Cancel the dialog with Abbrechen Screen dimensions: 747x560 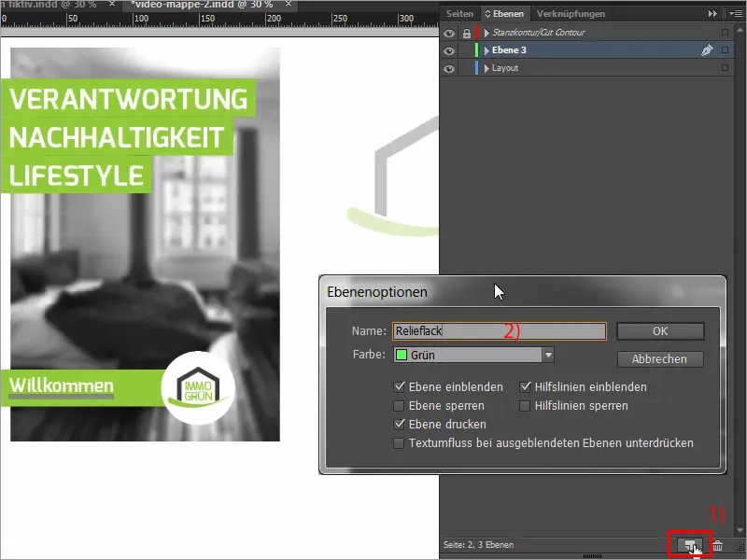point(659,358)
